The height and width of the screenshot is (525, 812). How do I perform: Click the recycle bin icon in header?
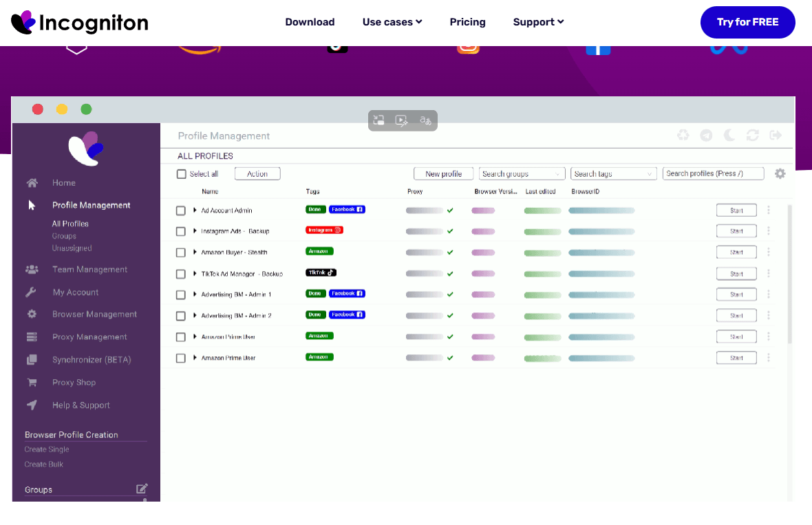[683, 136]
